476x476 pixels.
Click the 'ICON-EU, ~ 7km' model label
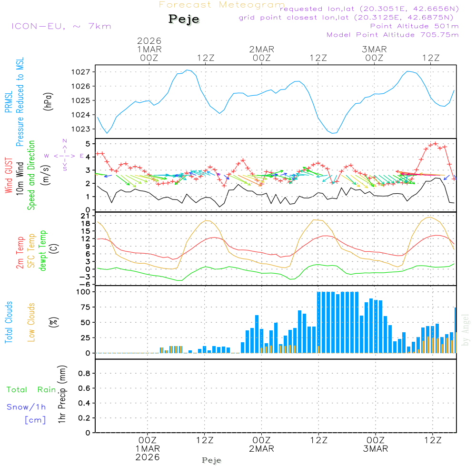[x=60, y=26]
